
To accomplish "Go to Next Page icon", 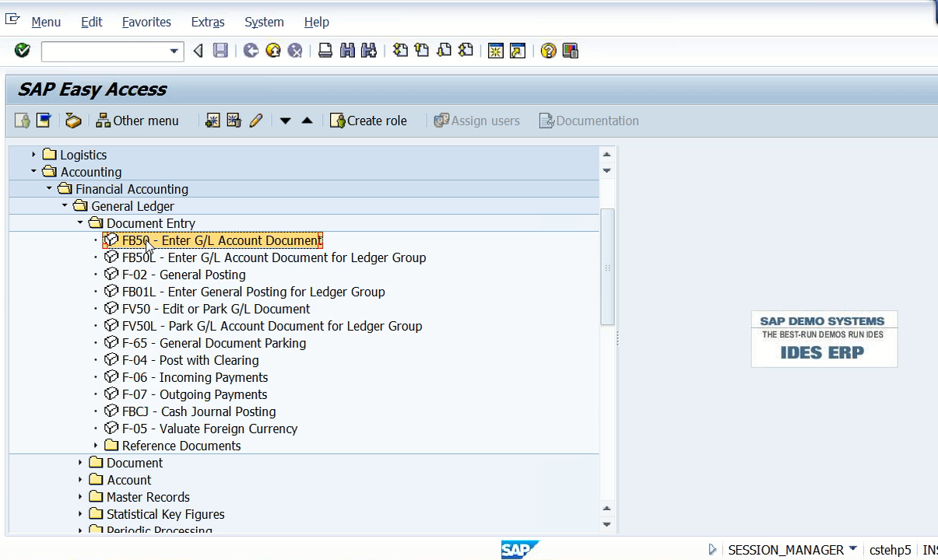I will pyautogui.click(x=444, y=51).
